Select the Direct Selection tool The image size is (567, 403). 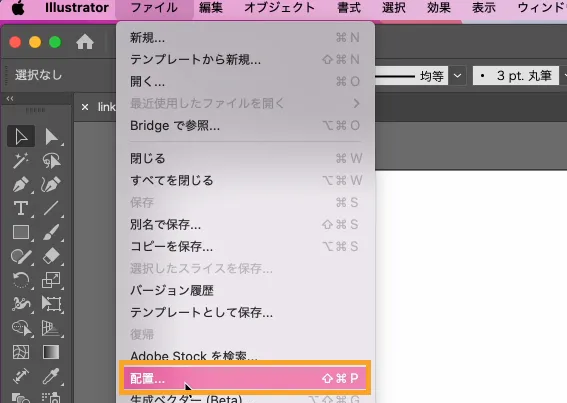[51, 136]
